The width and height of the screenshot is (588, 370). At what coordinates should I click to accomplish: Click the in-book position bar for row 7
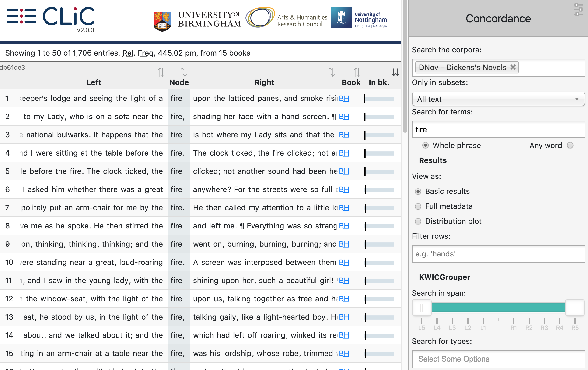[379, 208]
